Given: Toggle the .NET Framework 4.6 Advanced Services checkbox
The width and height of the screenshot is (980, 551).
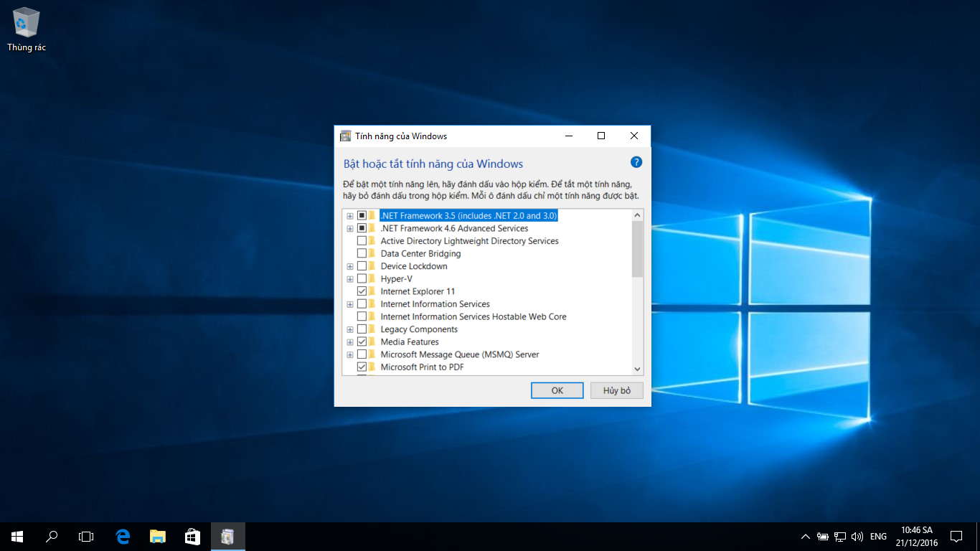Looking at the screenshot, I should coord(362,228).
